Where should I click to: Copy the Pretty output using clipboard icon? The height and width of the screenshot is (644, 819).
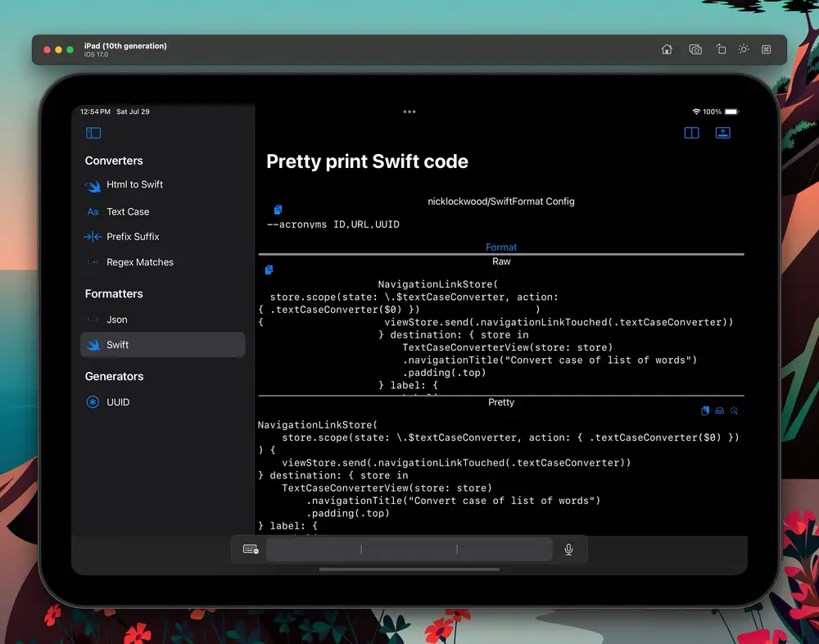[x=705, y=410]
